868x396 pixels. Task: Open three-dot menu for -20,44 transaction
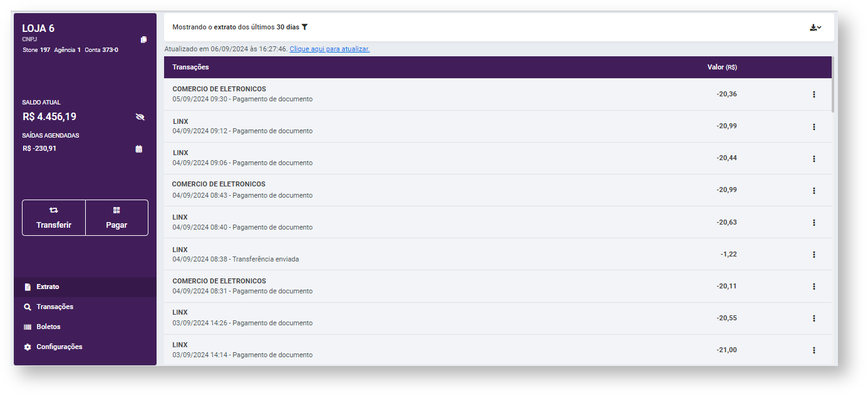[x=814, y=159]
